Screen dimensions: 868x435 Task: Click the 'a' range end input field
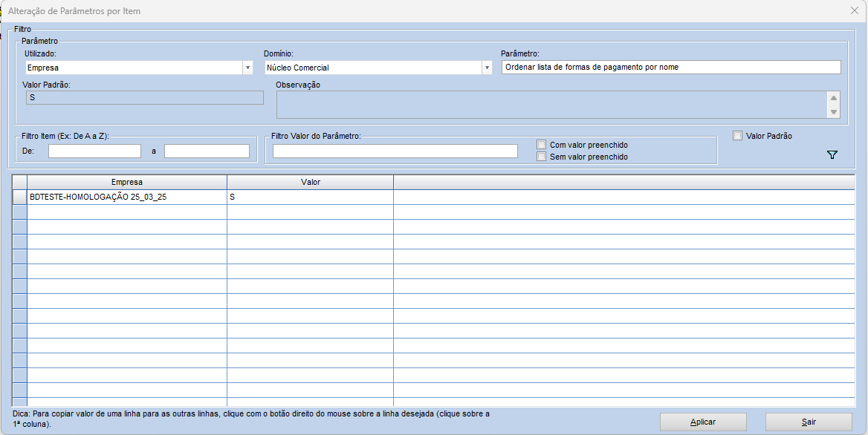coord(207,151)
